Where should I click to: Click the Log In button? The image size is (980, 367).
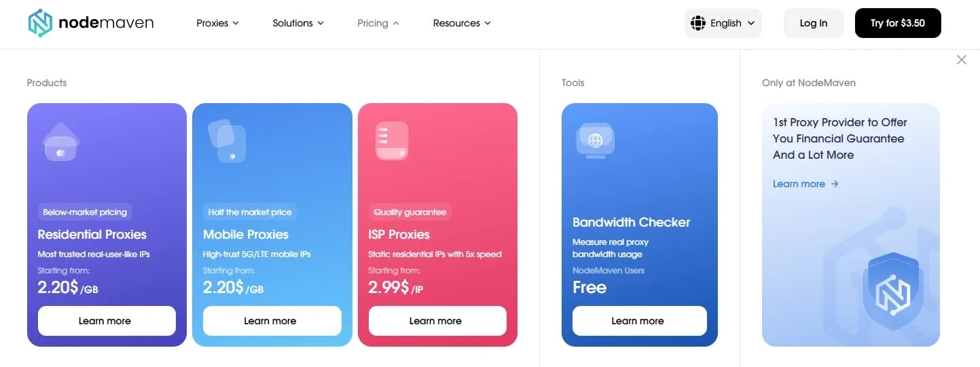(x=814, y=23)
